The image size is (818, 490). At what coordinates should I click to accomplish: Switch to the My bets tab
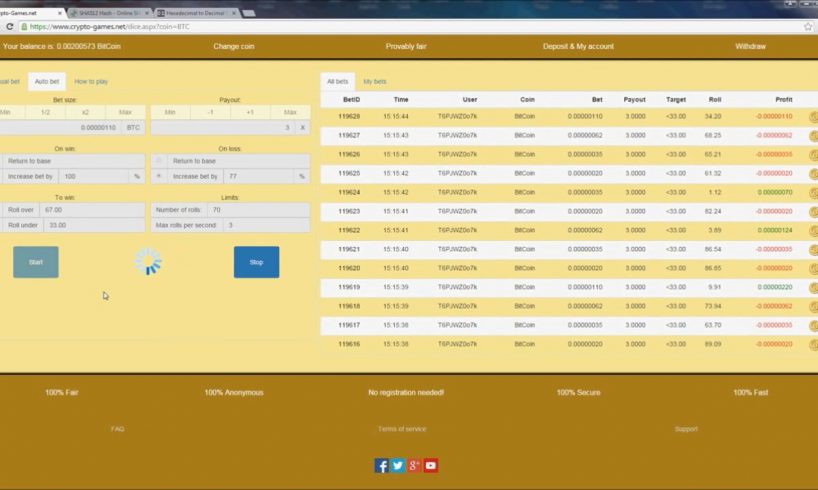point(374,81)
